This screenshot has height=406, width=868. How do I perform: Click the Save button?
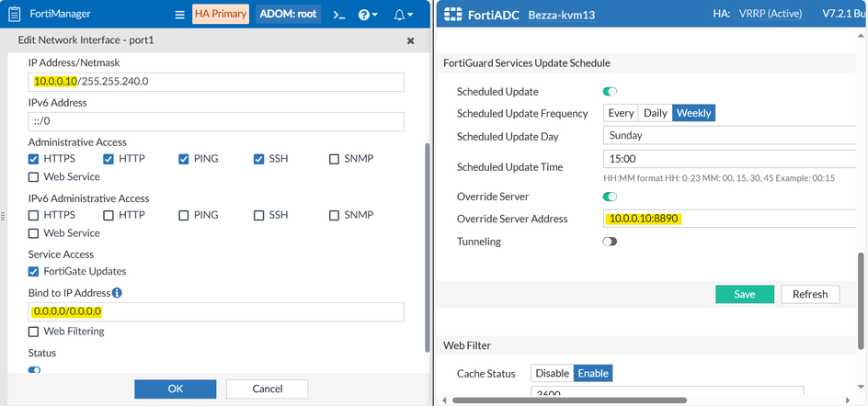pos(744,294)
